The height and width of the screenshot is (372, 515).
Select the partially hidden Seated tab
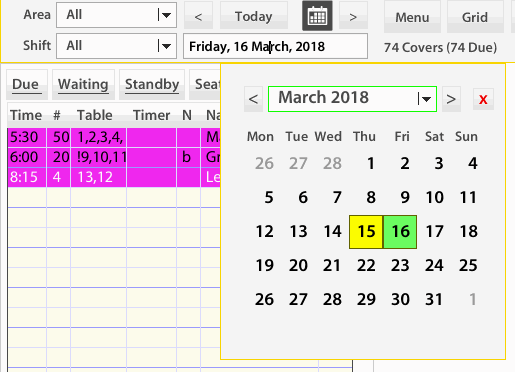(x=205, y=84)
